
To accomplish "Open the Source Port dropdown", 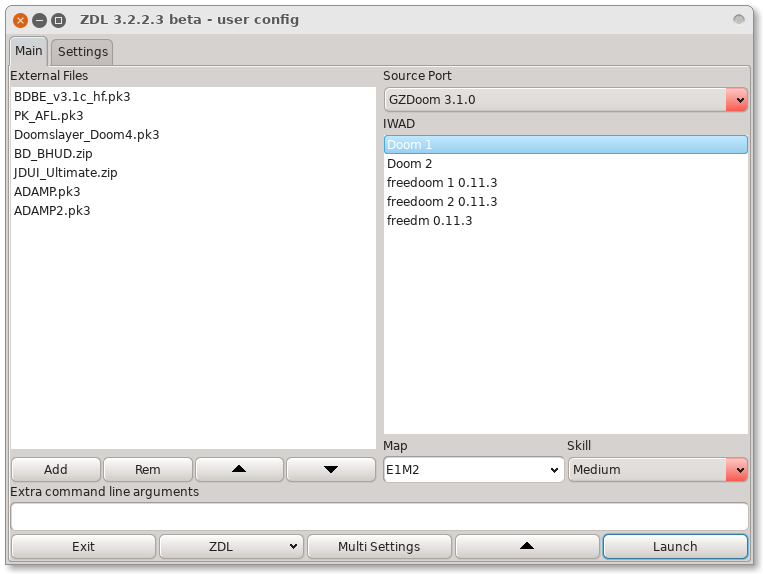I will [565, 100].
